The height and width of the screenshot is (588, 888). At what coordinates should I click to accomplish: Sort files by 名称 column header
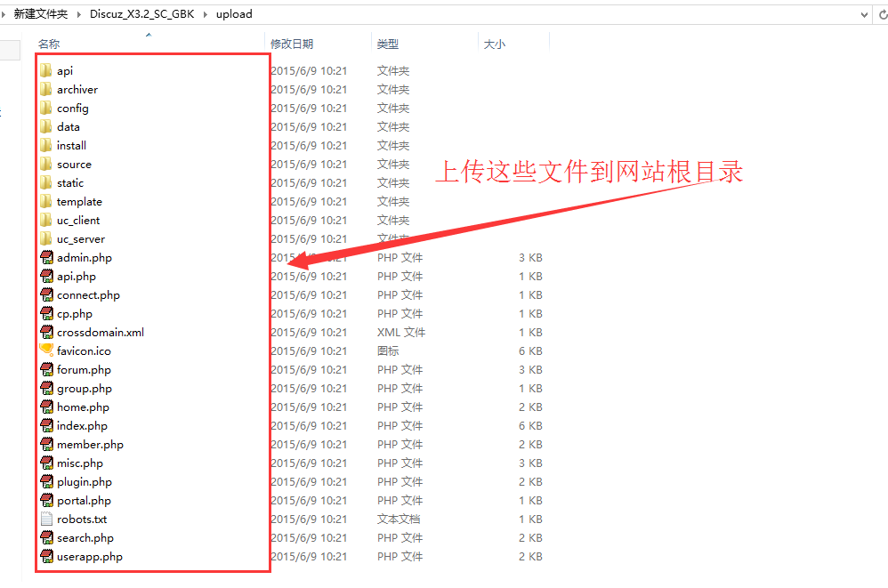point(49,44)
